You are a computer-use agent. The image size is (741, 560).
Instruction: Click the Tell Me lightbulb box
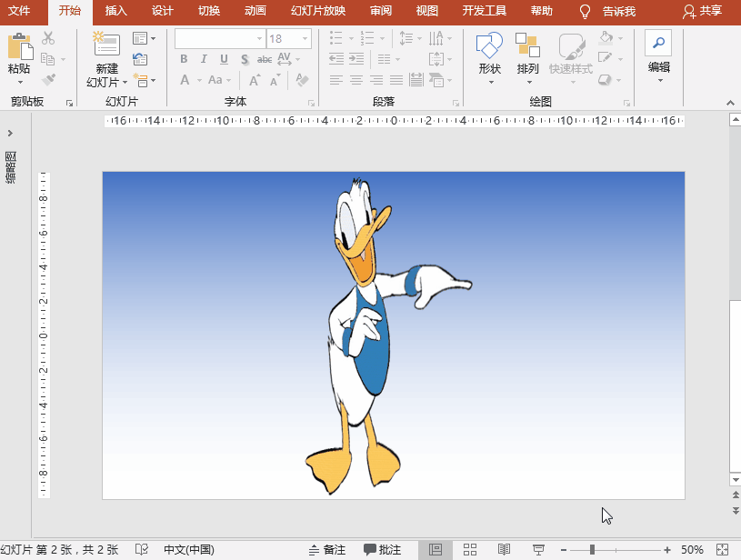pyautogui.click(x=607, y=11)
